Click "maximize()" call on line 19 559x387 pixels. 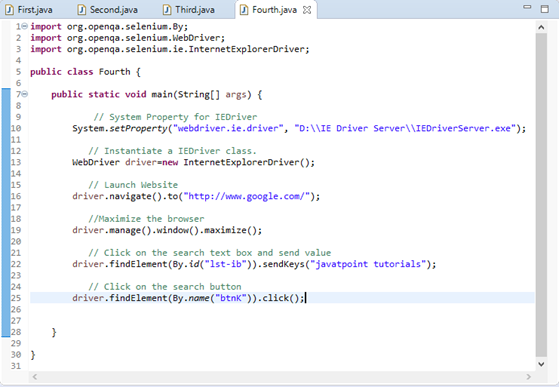coord(230,230)
